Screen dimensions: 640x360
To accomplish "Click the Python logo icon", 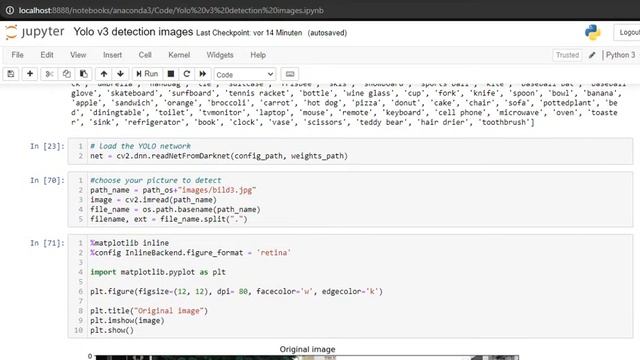I will coord(593,32).
